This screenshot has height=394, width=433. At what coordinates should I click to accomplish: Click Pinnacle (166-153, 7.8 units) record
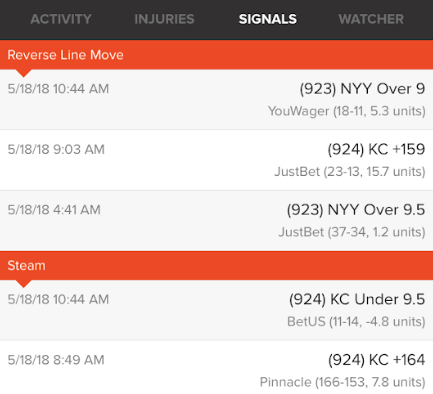[x=343, y=382]
